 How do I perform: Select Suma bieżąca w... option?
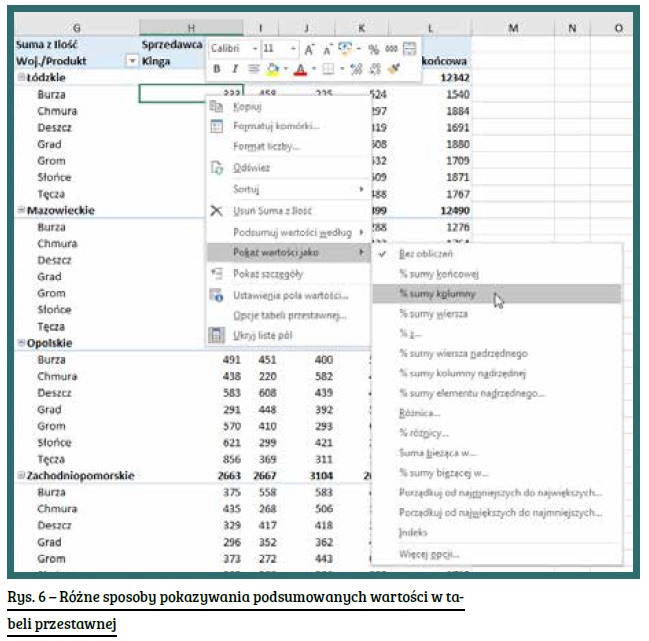[x=497, y=452]
